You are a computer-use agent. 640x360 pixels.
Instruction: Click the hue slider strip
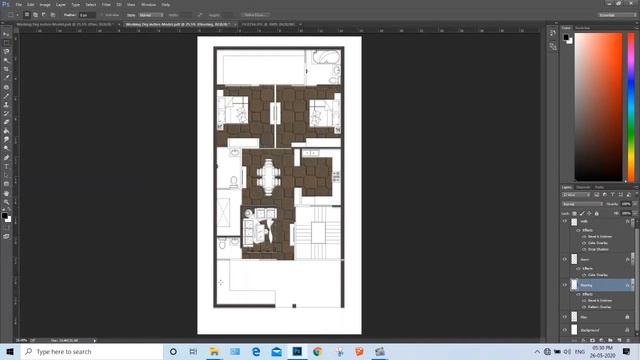(x=631, y=107)
